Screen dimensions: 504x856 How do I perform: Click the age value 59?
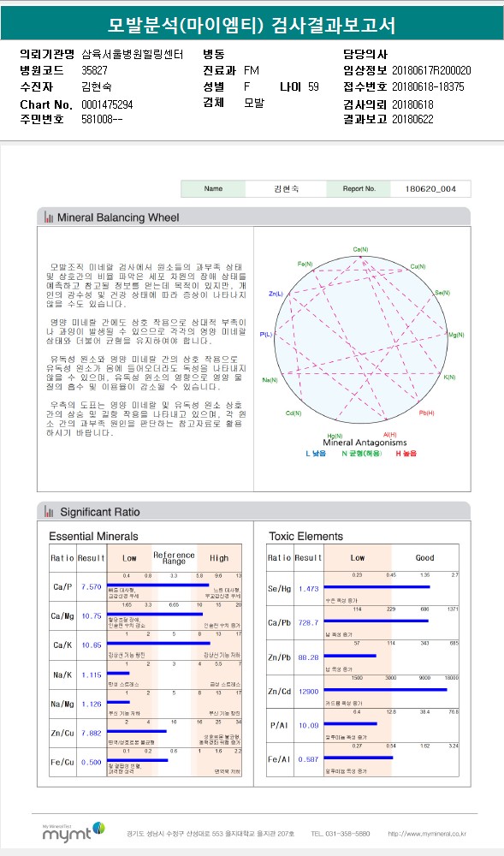click(313, 86)
